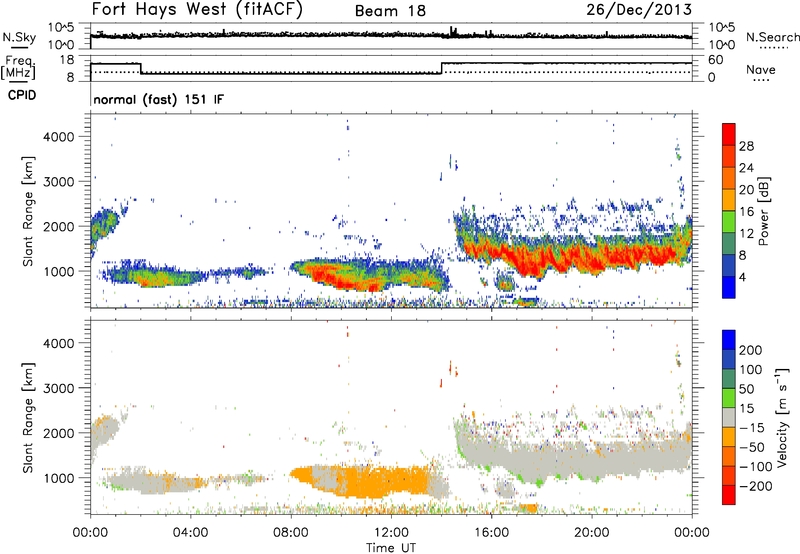Click the 'Time UT' axis label

point(391,548)
